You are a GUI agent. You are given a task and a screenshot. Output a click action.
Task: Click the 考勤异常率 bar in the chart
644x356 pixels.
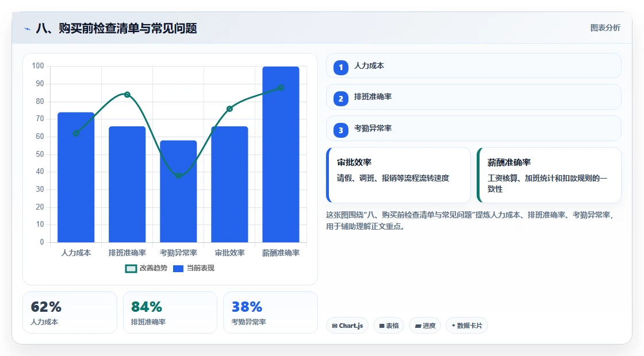click(178, 191)
